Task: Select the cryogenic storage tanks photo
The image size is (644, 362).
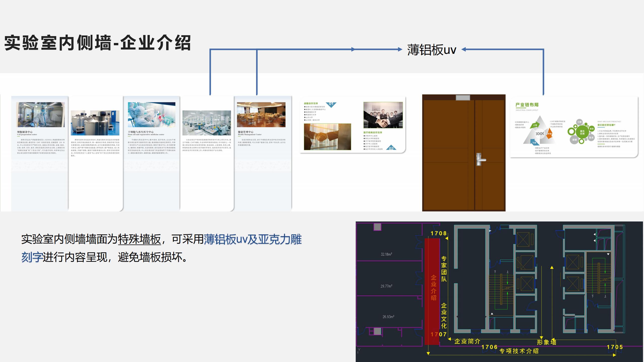Action: click(95, 123)
